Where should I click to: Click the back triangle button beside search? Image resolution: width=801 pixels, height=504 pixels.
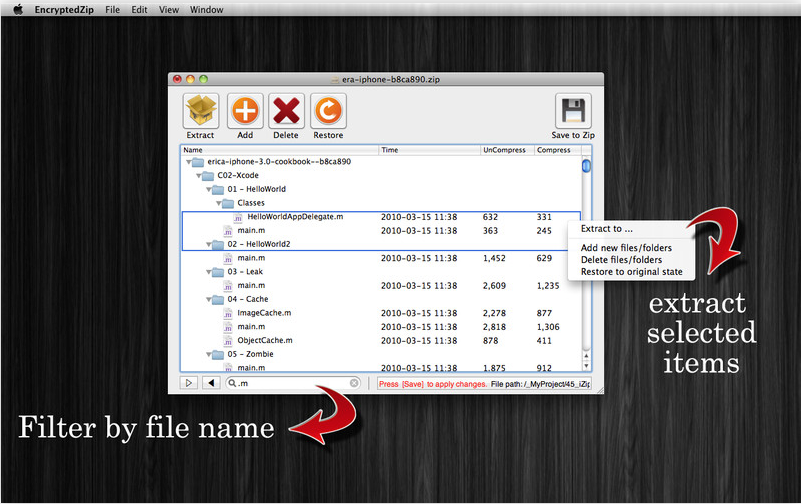211,382
